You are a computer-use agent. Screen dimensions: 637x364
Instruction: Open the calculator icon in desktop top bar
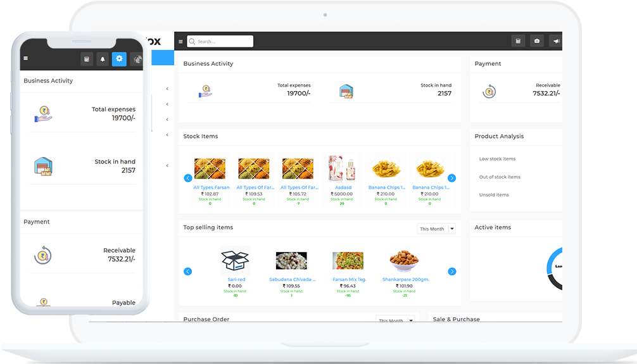(x=518, y=41)
